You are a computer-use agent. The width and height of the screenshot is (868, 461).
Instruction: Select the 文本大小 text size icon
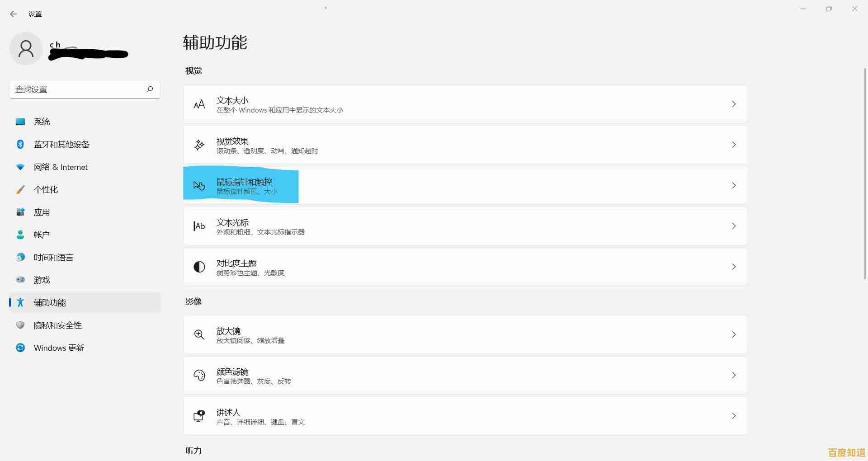tap(199, 104)
